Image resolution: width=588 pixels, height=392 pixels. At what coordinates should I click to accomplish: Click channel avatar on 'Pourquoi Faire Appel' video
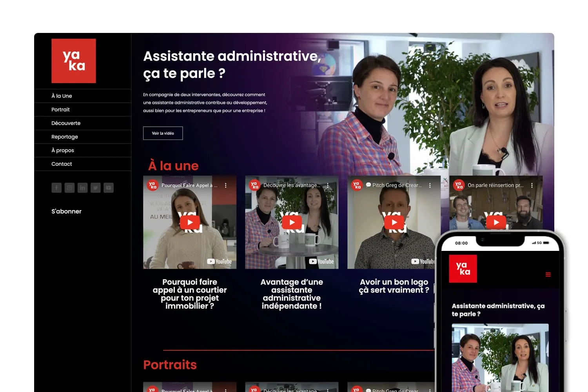tap(152, 185)
